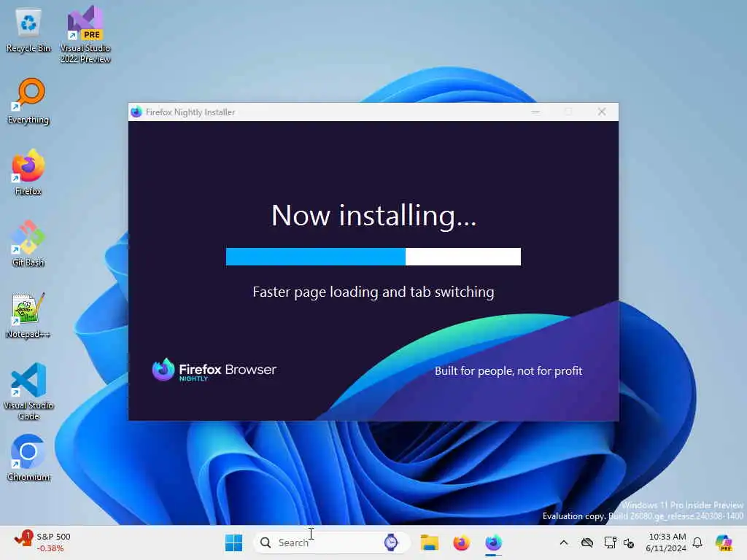The image size is (747, 560).
Task: Click the muted volume tray icon
Action: click(629, 542)
